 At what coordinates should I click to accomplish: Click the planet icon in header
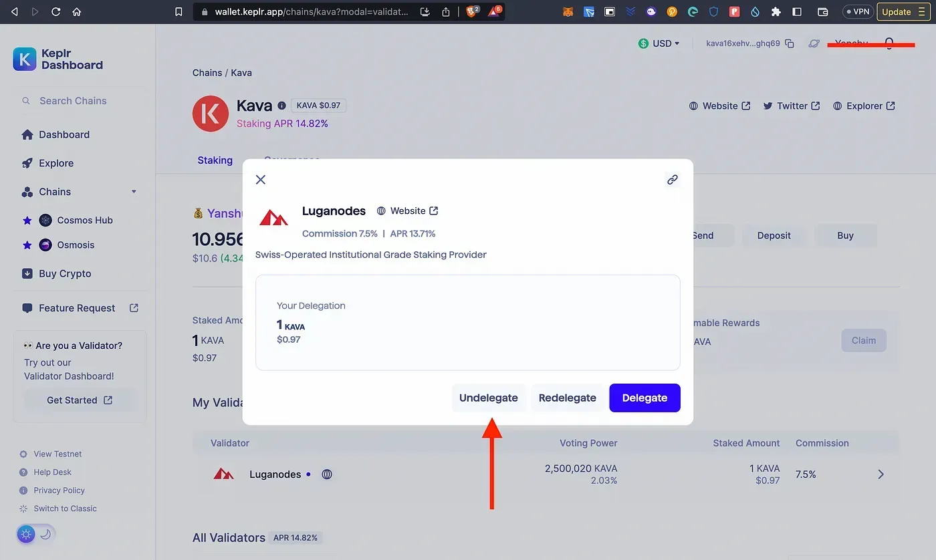[x=814, y=43]
